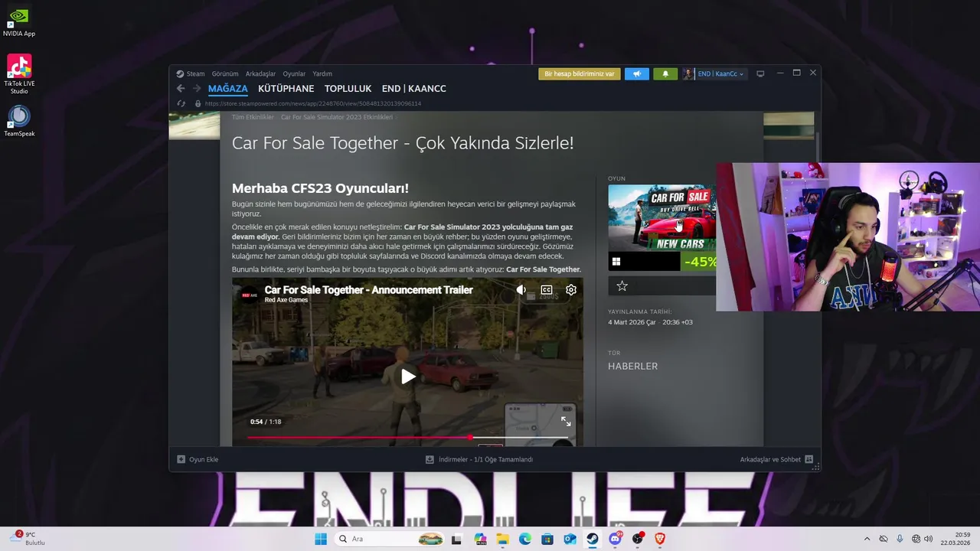Open Microsoft Store from the taskbar
This screenshot has width=980, height=551.
pyautogui.click(x=547, y=539)
